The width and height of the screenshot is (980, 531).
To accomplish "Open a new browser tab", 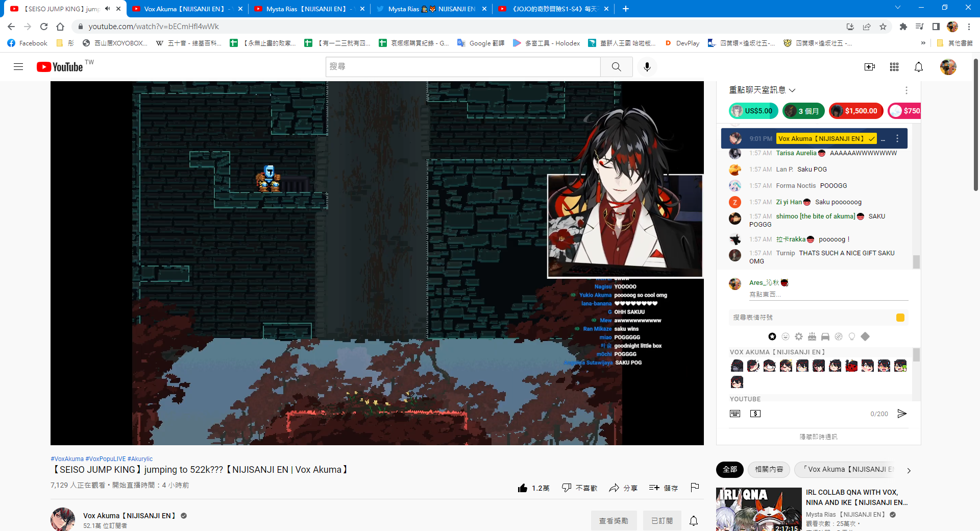I will point(626,9).
